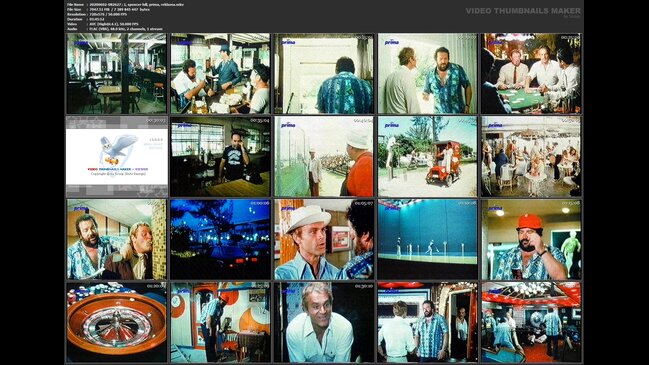Image resolution: width=649 pixels, height=365 pixels.
Task: Click the Audio codec line in header
Action: coord(115,29)
